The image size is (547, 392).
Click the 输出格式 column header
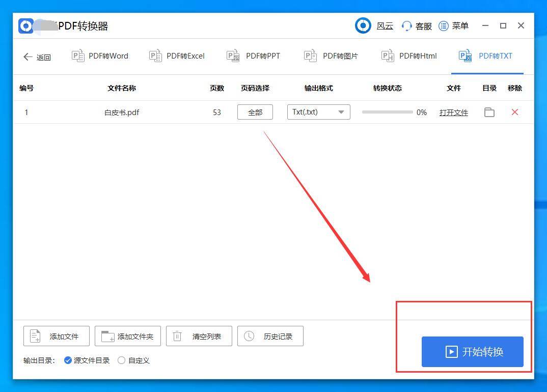pyautogui.click(x=318, y=88)
